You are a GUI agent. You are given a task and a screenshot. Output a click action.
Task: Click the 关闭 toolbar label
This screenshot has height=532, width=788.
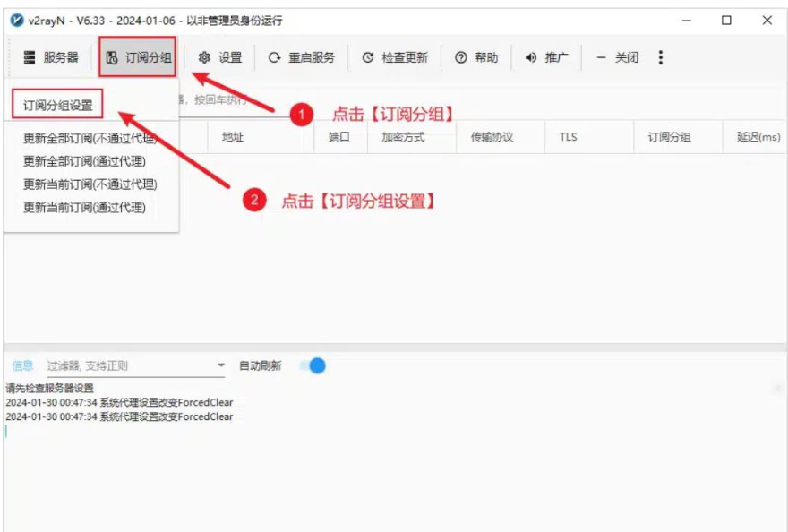point(627,58)
